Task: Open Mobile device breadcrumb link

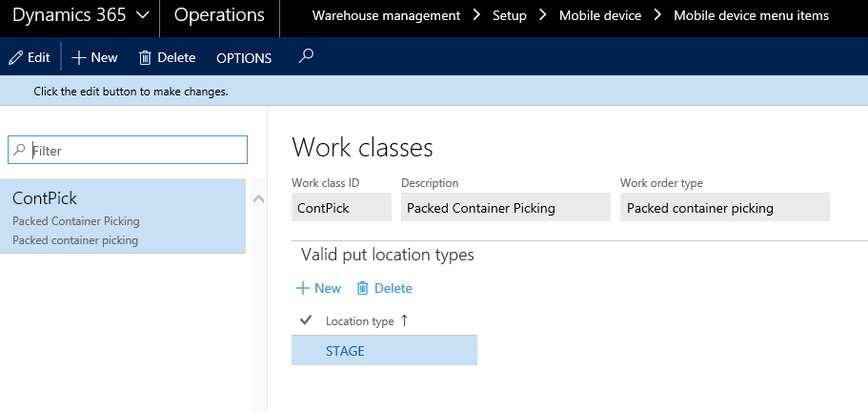Action: coord(599,15)
